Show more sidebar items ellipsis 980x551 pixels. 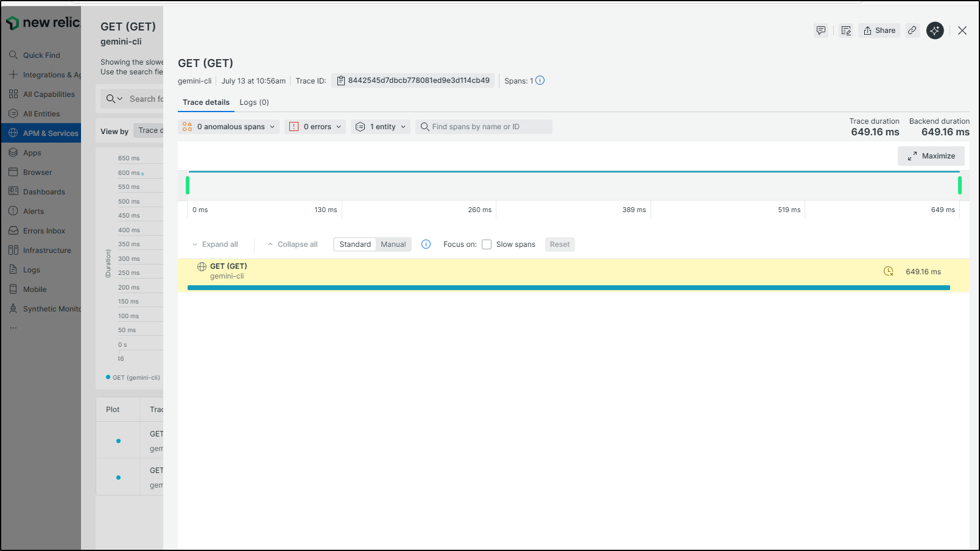coord(13,328)
